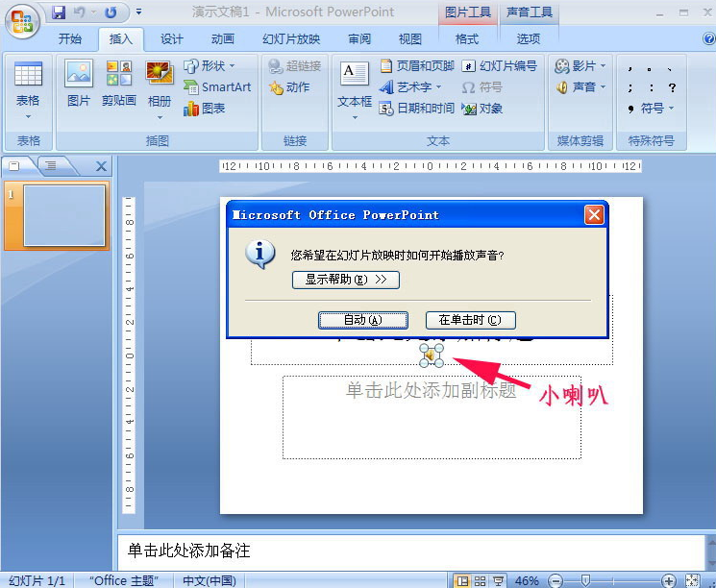Click the "Office 主题" status bar entry
Image resolution: width=716 pixels, height=588 pixels.
click(x=124, y=580)
